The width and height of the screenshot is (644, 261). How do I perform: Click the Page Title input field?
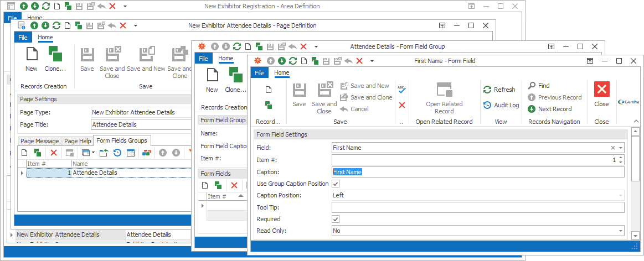(141, 124)
